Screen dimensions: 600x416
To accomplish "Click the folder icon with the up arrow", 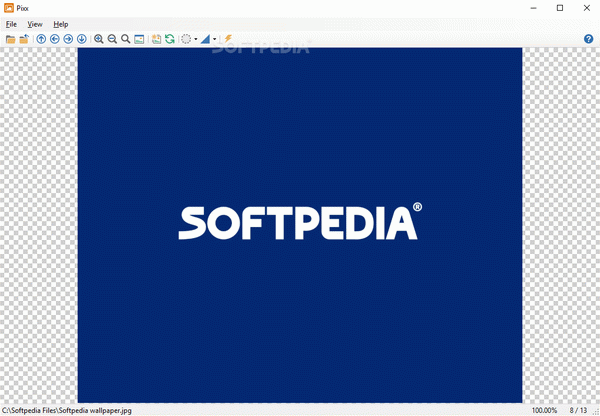I will [24, 39].
